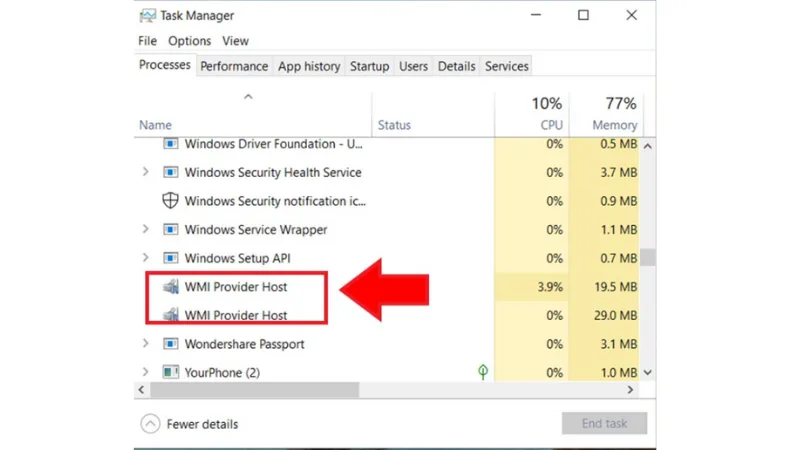Screen dimensions: 800x450
Task: Click the 1.0 MB memory value
Action: click(x=618, y=372)
